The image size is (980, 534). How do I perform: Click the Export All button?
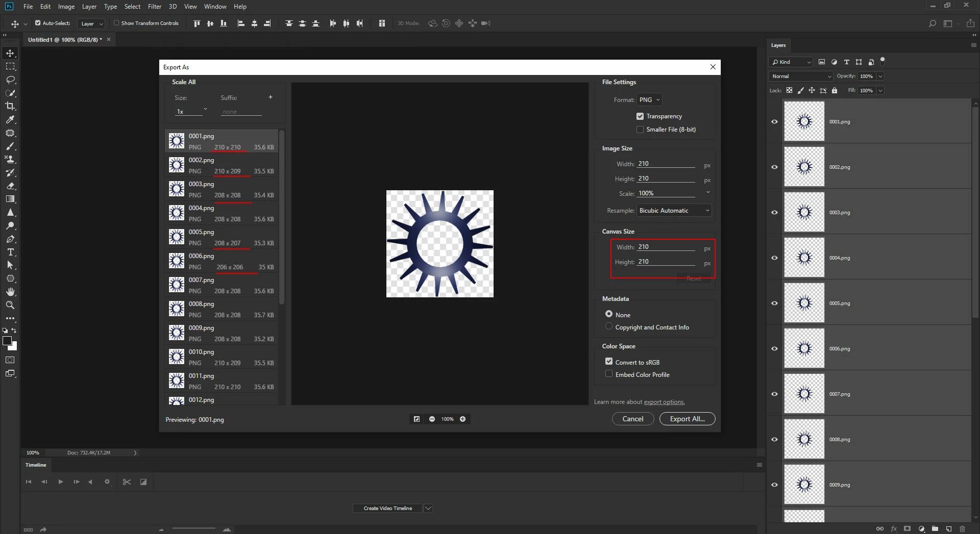(687, 419)
